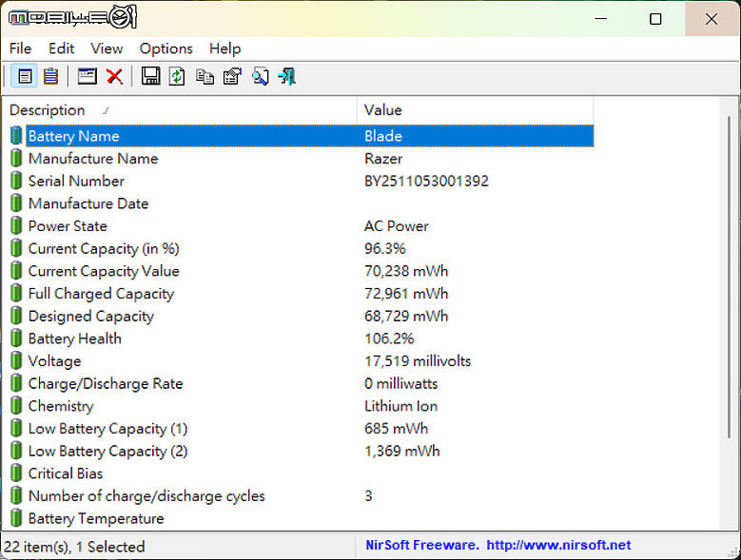
Task: Select the Current Capacity Value row label
Action: pos(104,271)
